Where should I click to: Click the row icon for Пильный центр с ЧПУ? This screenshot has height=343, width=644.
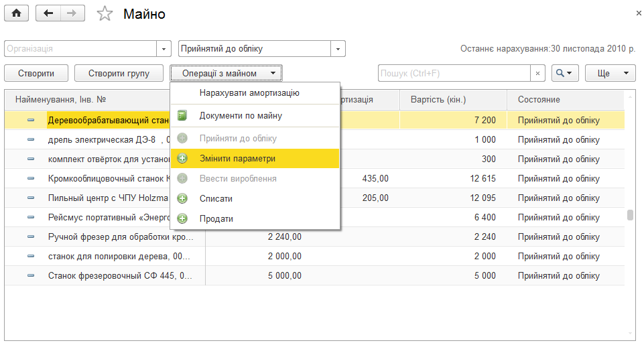point(31,198)
